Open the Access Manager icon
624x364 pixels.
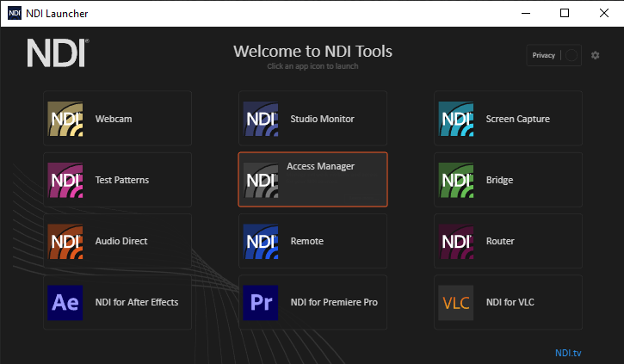261,180
